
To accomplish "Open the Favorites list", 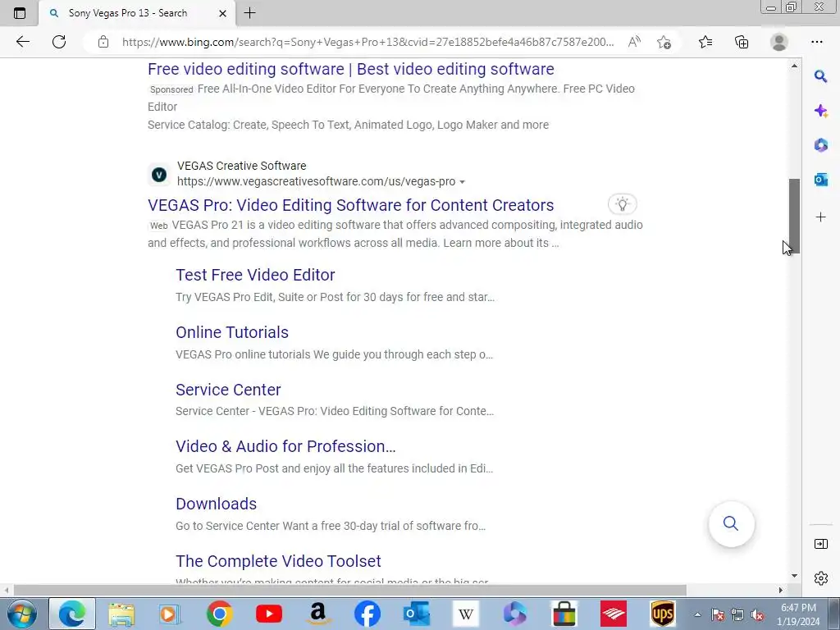I will tap(705, 42).
